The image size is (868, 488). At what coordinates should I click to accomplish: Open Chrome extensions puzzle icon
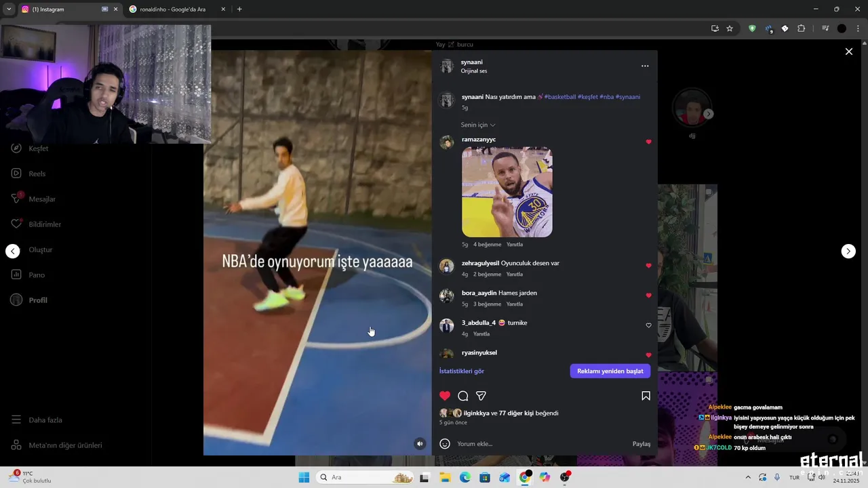(x=802, y=28)
